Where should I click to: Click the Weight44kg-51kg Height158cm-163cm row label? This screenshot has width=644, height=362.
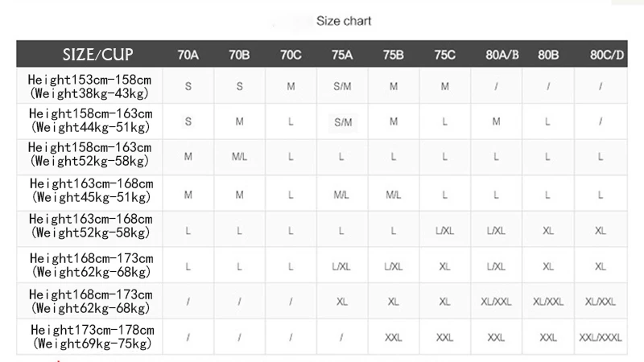pyautogui.click(x=90, y=120)
